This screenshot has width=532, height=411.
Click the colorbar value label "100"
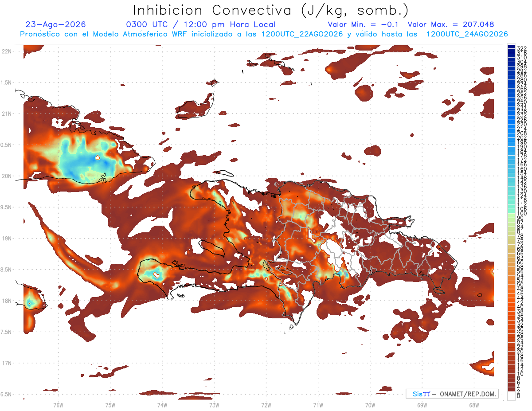[x=521, y=213]
